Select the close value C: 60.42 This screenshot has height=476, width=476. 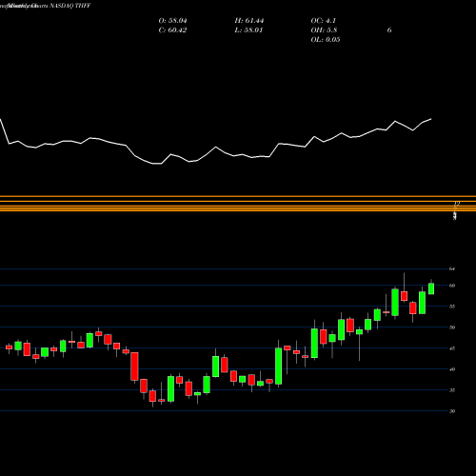[x=172, y=30]
